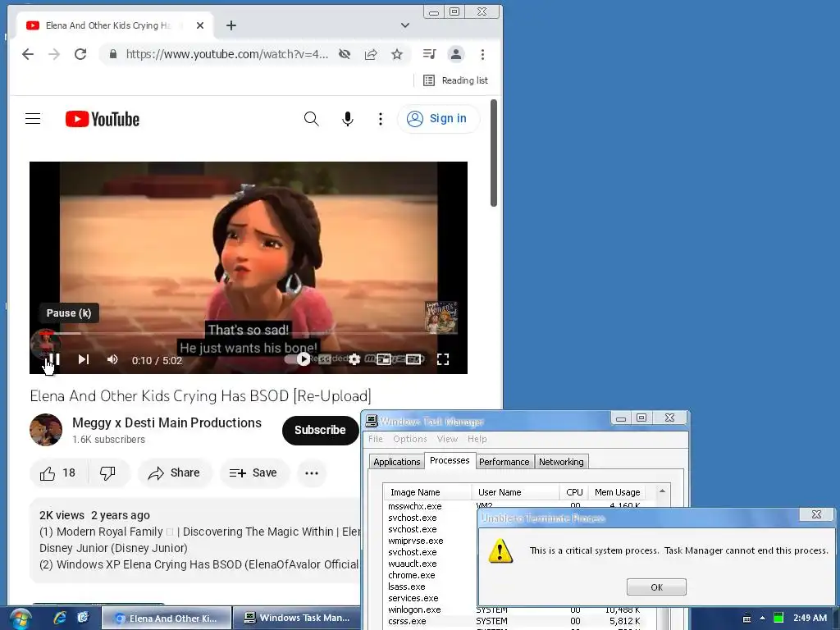This screenshot has width=840, height=630.
Task: Go back in Chrome browser
Action: click(x=28, y=54)
